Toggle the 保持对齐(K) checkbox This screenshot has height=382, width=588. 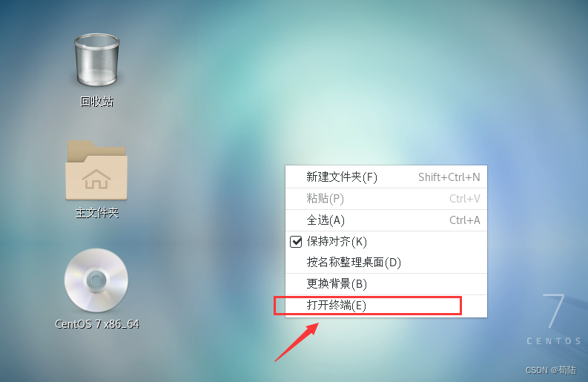[x=296, y=242]
